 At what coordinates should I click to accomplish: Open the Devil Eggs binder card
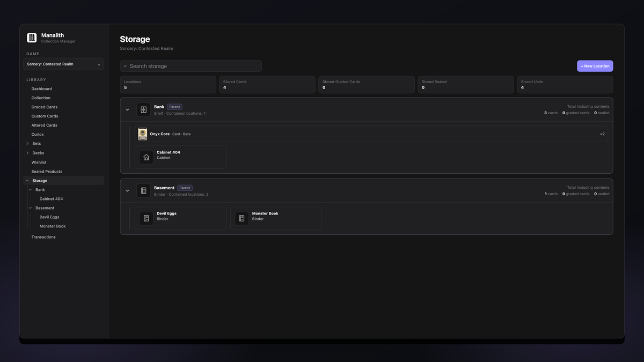click(180, 218)
